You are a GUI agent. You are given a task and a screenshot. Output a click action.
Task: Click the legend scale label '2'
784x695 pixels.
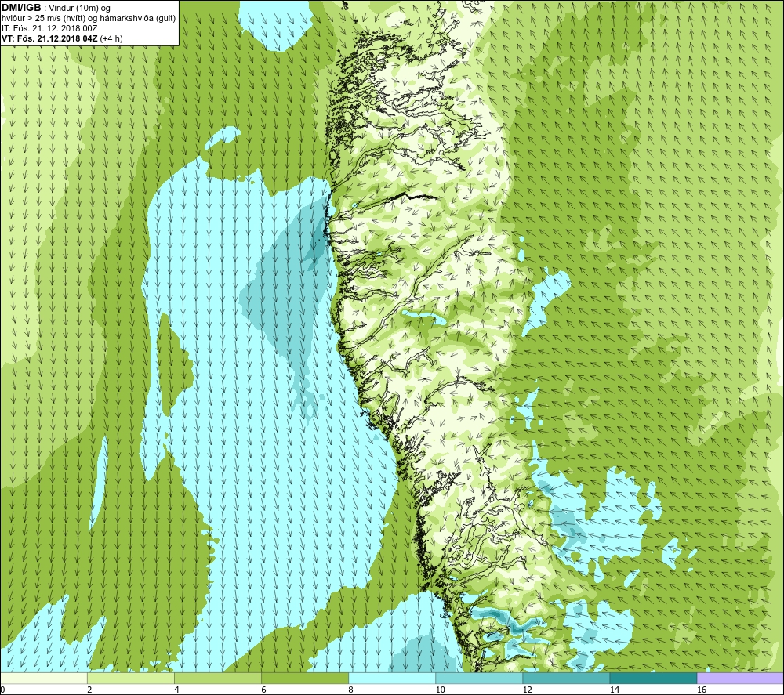pyautogui.click(x=89, y=690)
